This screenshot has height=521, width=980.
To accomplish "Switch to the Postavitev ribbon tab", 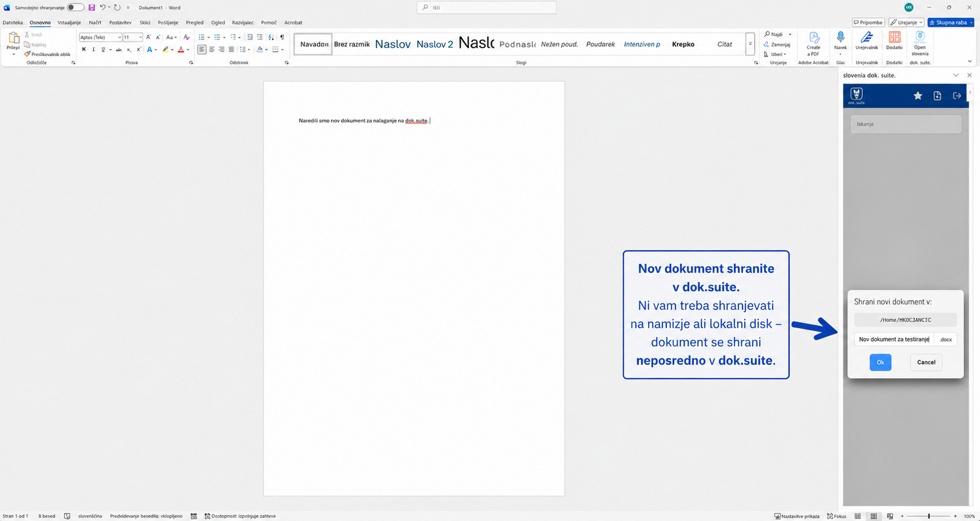I will [120, 23].
